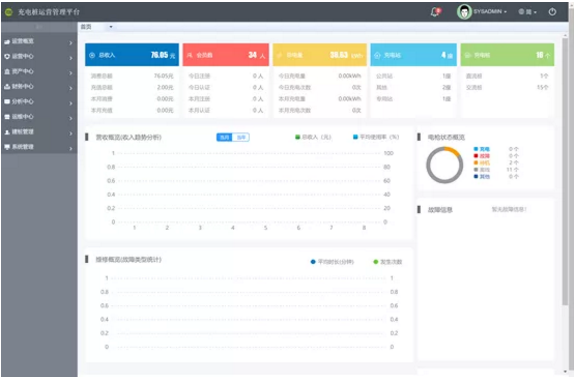574x377 pixels.
Task: Click the 充电站 home icon on blue card
Action: pos(377,55)
